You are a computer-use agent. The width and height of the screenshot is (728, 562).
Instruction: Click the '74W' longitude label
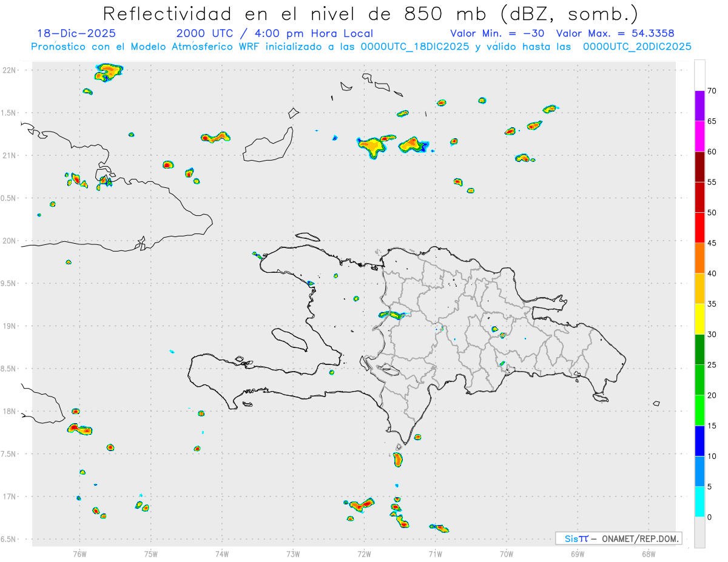222,554
